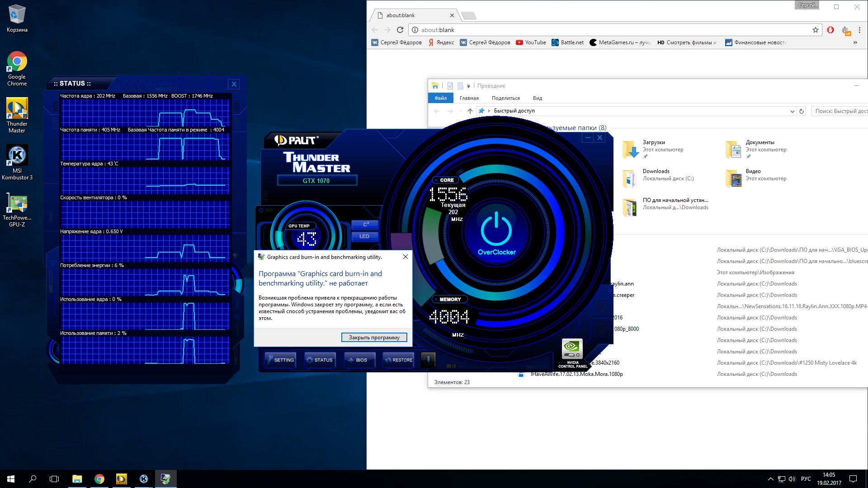The width and height of the screenshot is (868, 488).
Task: Bookmark page with star icon
Action: [815, 30]
